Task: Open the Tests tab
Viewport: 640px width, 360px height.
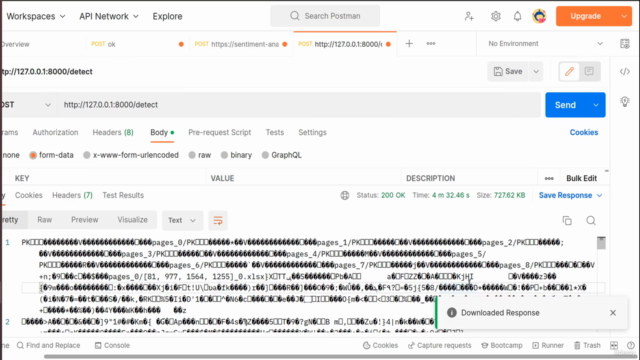Action: (275, 133)
